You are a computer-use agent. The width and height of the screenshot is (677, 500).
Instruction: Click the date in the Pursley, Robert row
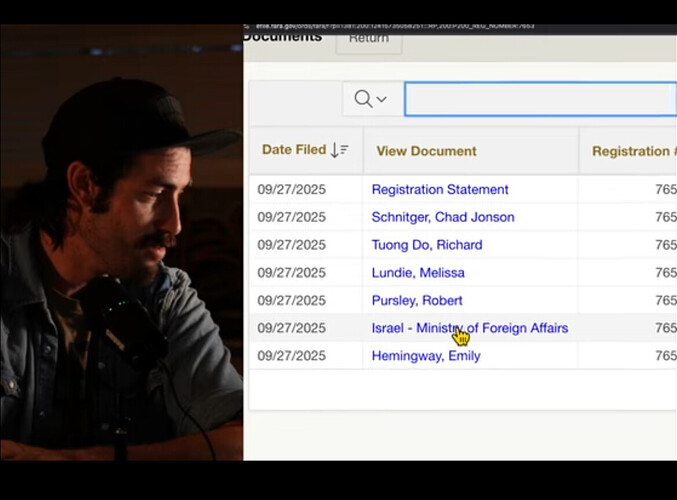[x=291, y=301]
